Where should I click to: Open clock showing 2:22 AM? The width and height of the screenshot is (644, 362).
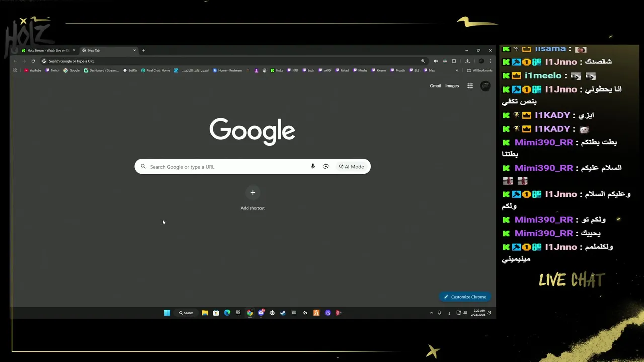(478, 313)
